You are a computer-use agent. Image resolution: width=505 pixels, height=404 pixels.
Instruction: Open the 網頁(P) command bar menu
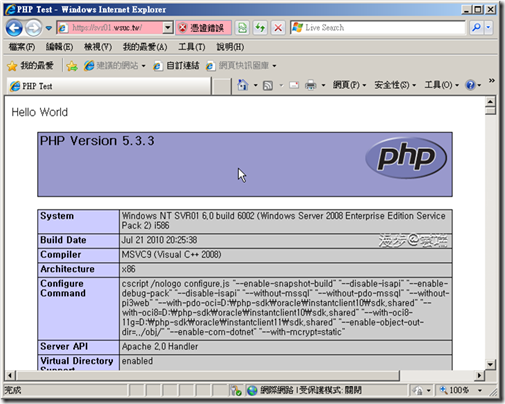click(x=349, y=85)
